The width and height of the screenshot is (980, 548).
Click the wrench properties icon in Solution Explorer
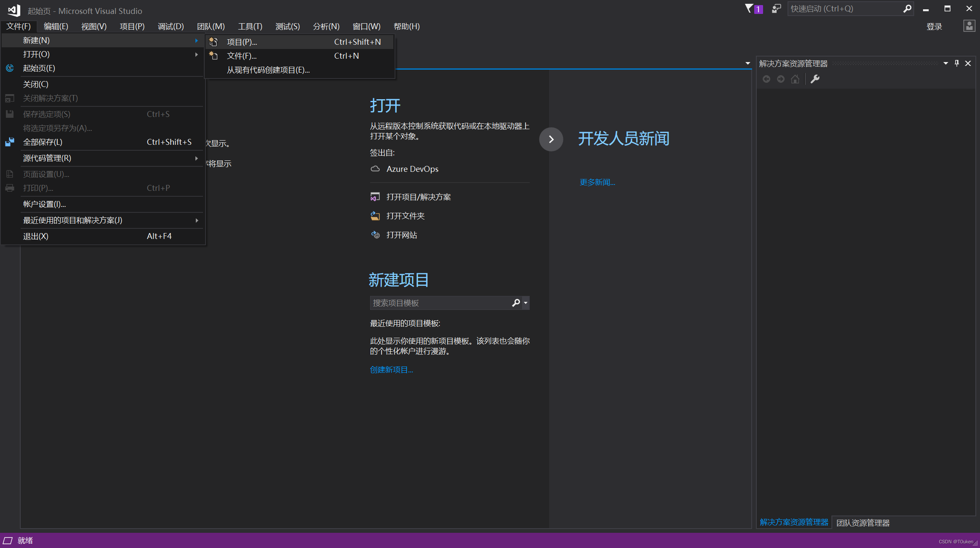click(x=815, y=79)
